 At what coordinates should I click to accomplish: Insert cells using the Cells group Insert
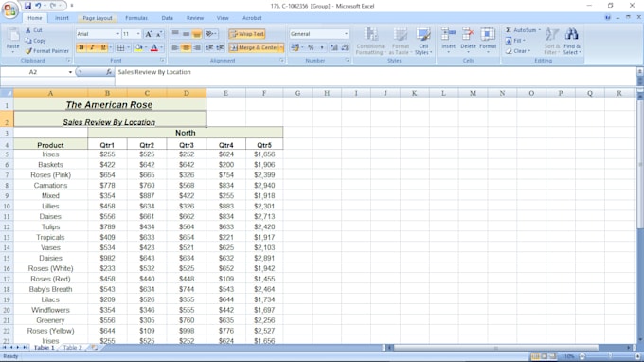pyautogui.click(x=449, y=40)
